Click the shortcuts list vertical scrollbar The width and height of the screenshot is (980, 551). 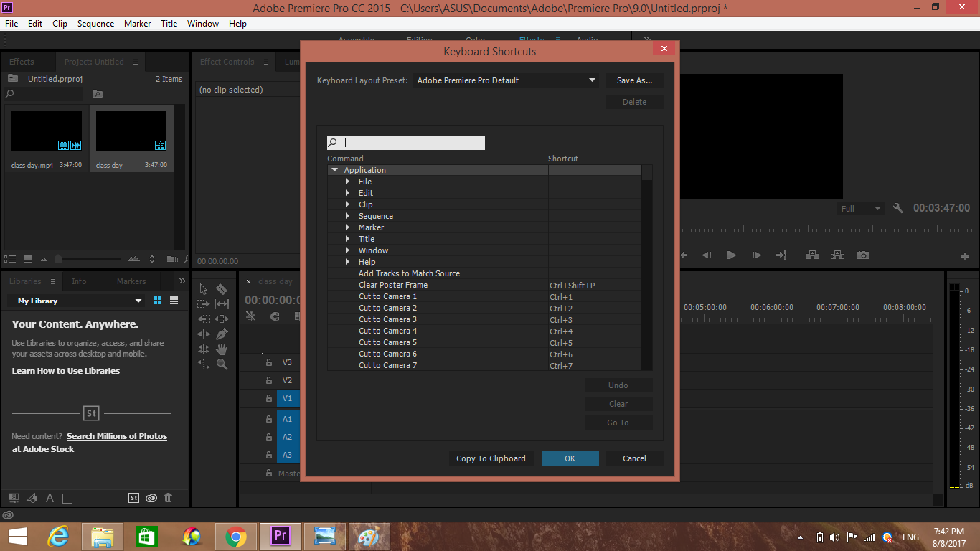coord(647,268)
